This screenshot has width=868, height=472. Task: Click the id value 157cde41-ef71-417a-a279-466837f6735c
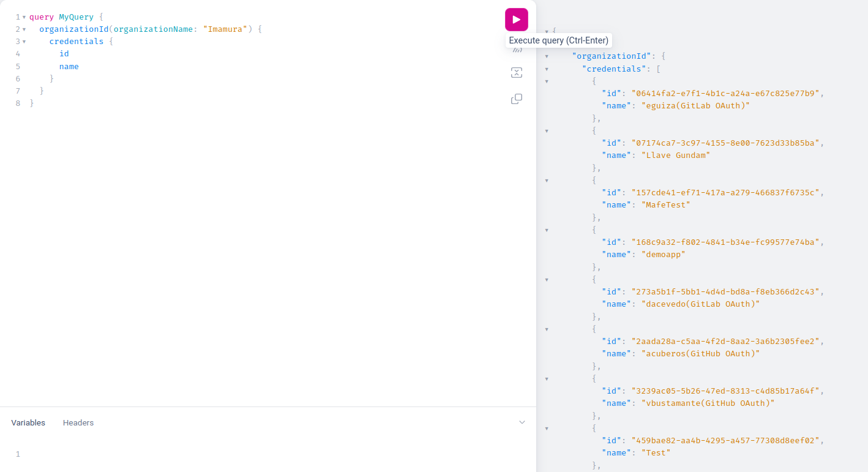(726, 192)
